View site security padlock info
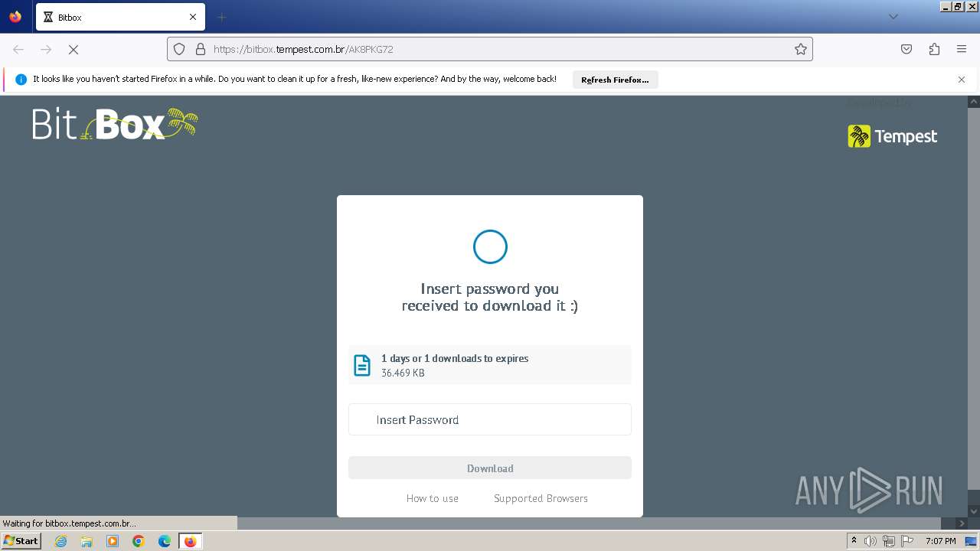The width and height of the screenshot is (980, 551). pyautogui.click(x=201, y=49)
